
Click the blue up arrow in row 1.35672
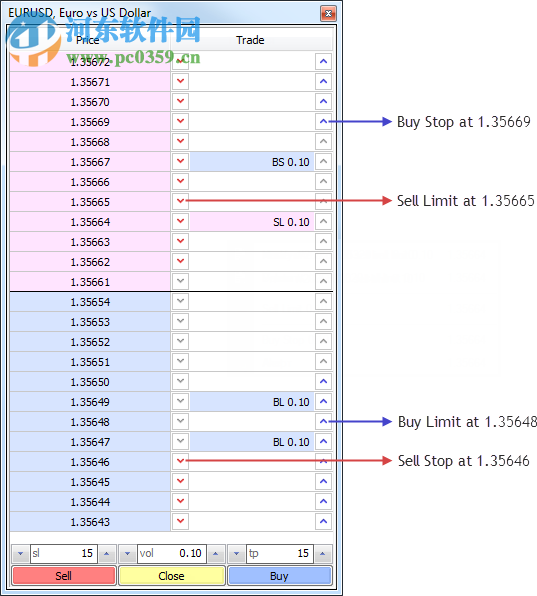[323, 62]
